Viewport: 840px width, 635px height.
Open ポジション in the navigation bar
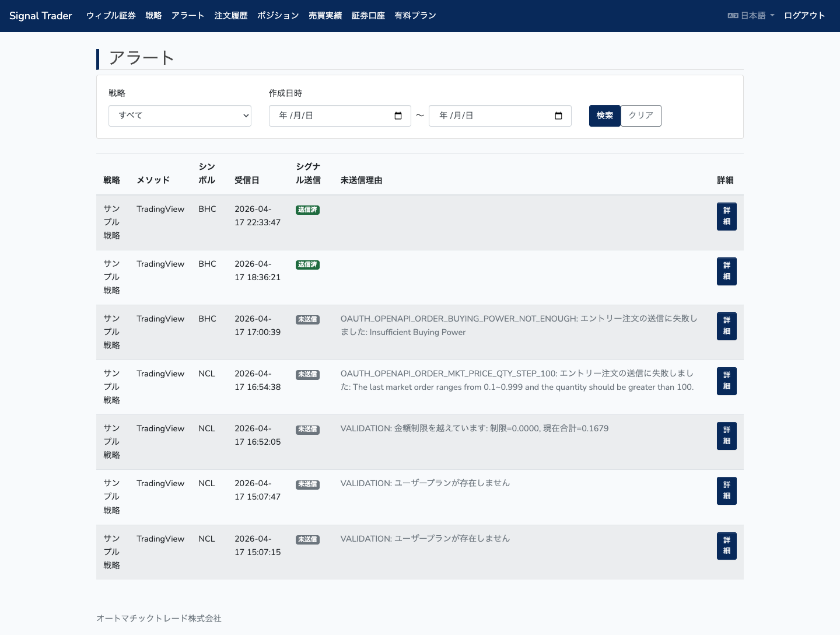coord(278,16)
